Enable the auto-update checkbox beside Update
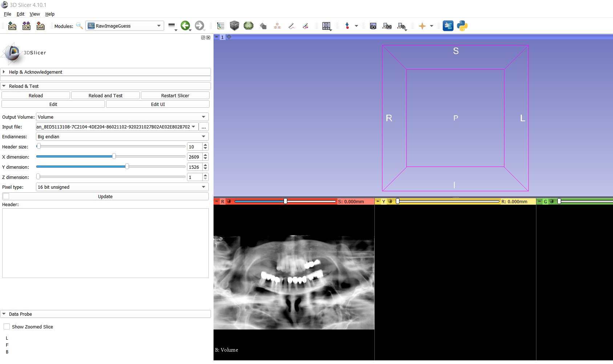The height and width of the screenshot is (364, 613). click(x=6, y=196)
